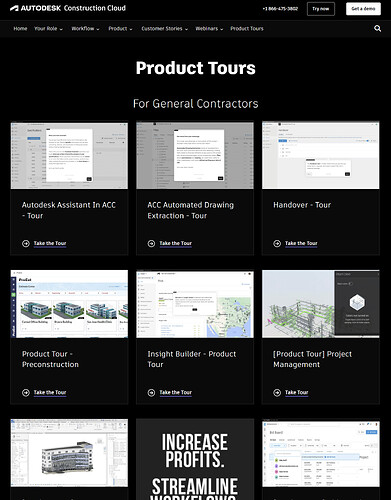Viewport: 391px width, 500px height.
Task: Click arrow icon under Preconstruction tour card
Action: point(26,393)
